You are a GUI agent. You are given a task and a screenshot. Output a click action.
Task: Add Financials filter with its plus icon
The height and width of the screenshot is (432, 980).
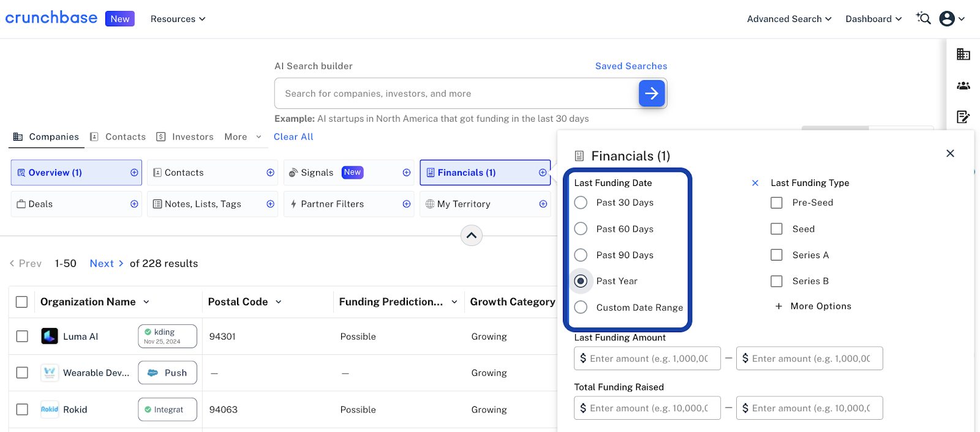coord(542,173)
